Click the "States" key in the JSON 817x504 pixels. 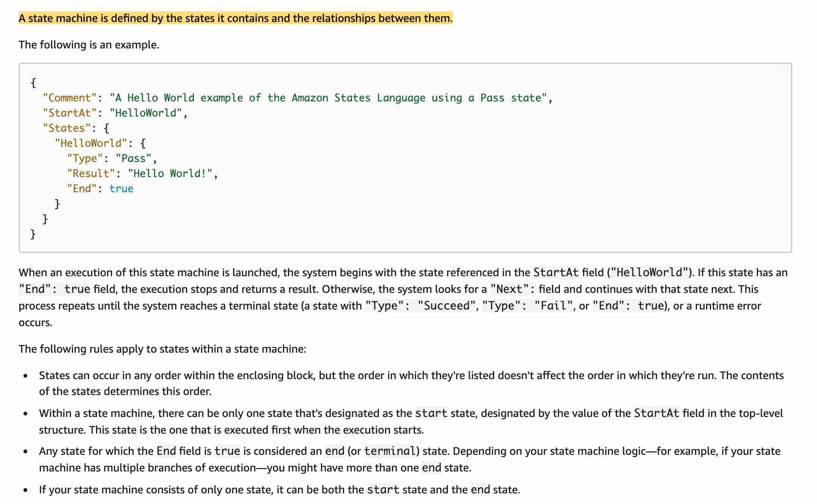click(x=65, y=128)
